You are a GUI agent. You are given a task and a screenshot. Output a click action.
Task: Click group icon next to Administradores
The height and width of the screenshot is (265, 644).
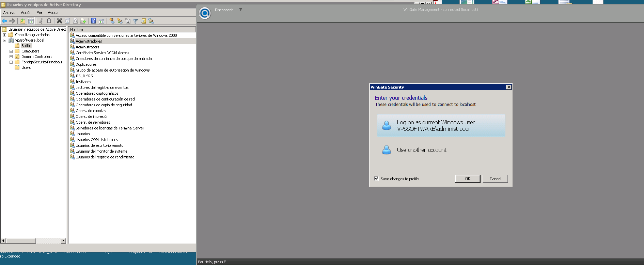pos(72,41)
